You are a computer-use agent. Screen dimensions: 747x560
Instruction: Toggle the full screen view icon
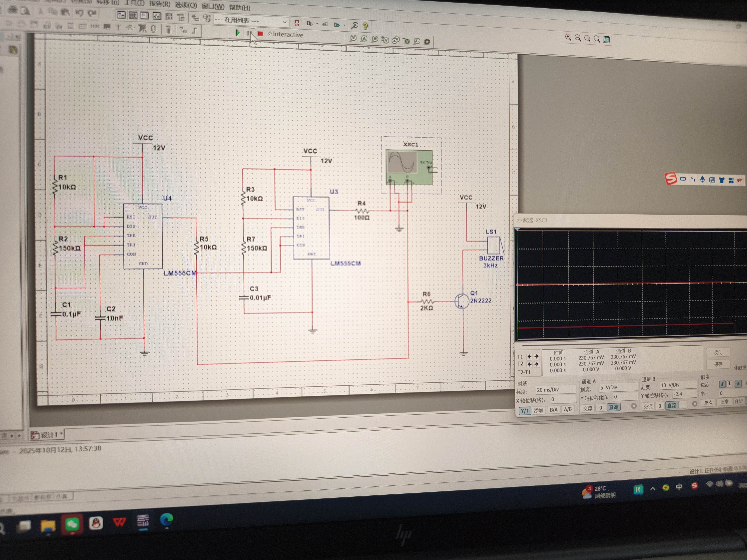(x=607, y=40)
